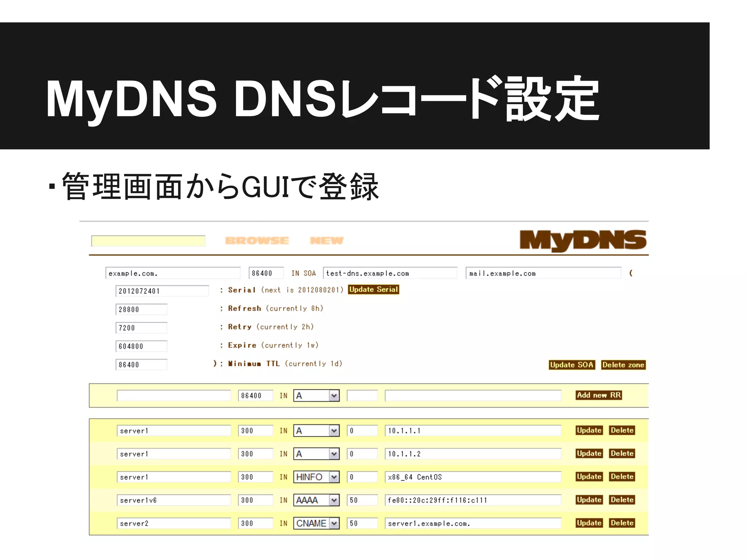Update the server2 CNAME record
Viewport: 747px width, 560px height.
tap(589, 523)
